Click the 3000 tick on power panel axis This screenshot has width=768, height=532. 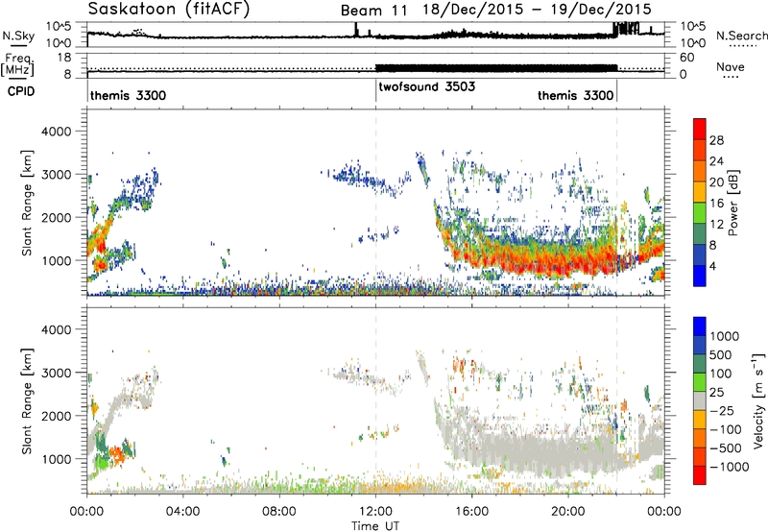coord(57,175)
